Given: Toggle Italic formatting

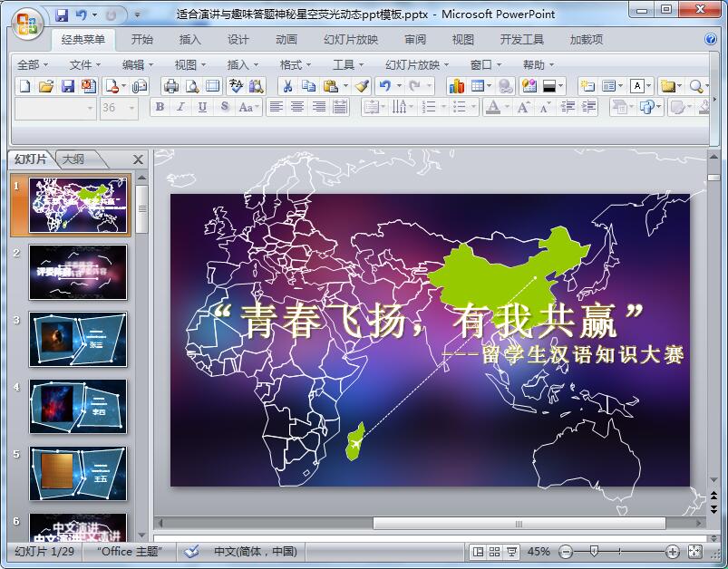Looking at the screenshot, I should (181, 107).
